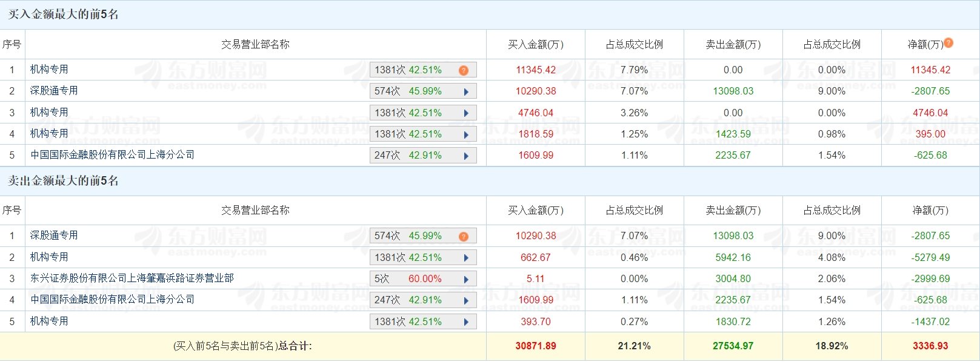Click 交易营业部名称 header in the buy table

pos(255,44)
